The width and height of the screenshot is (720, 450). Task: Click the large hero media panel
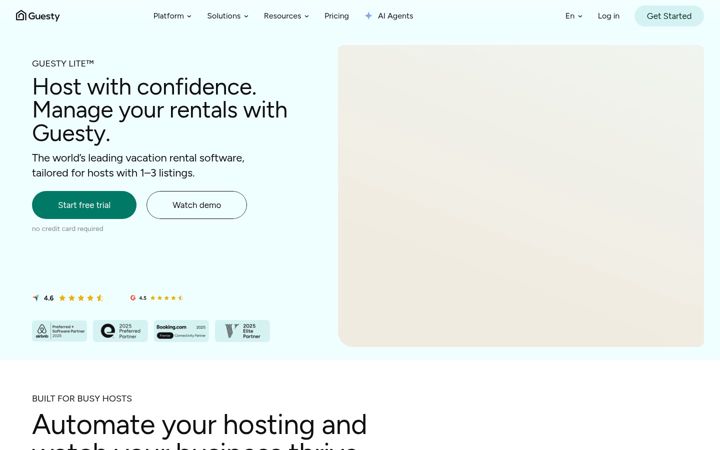521,196
